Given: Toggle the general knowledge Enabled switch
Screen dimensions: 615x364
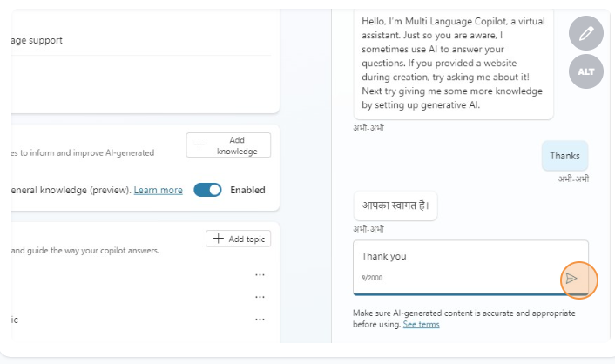Looking at the screenshot, I should tap(207, 190).
